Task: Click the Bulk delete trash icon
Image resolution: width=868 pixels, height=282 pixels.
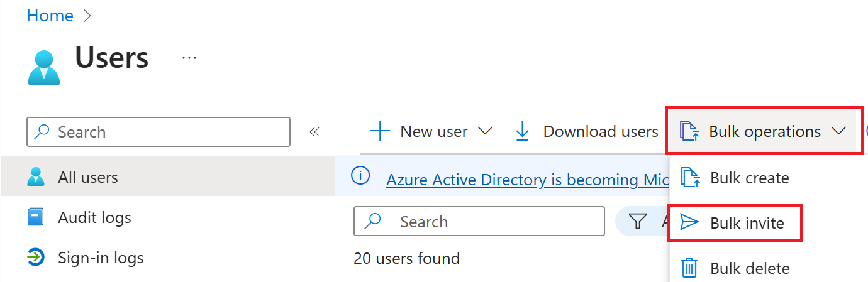Action: 690,268
